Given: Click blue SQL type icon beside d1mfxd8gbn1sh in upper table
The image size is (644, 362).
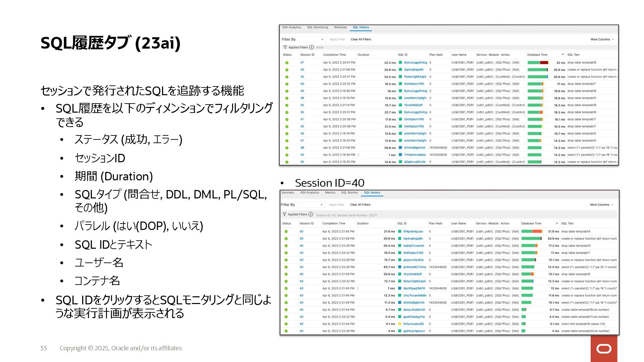Looking at the screenshot, I should (400, 148).
